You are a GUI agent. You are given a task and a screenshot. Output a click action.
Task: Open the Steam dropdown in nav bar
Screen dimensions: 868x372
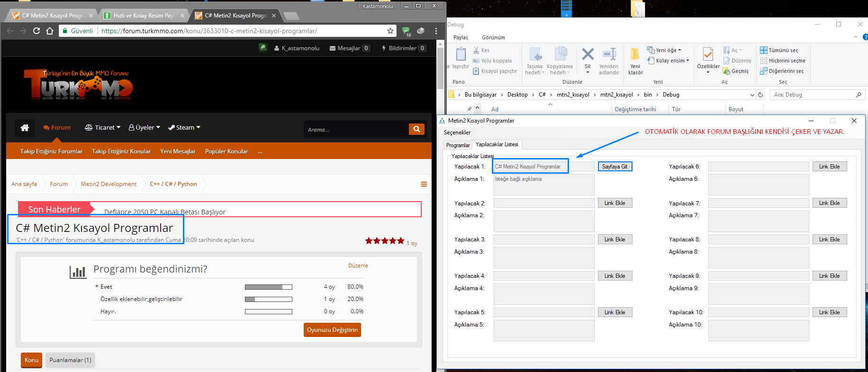pos(184,127)
